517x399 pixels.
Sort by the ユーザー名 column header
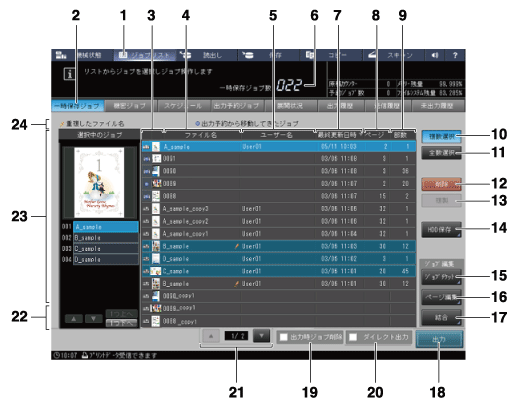point(277,135)
